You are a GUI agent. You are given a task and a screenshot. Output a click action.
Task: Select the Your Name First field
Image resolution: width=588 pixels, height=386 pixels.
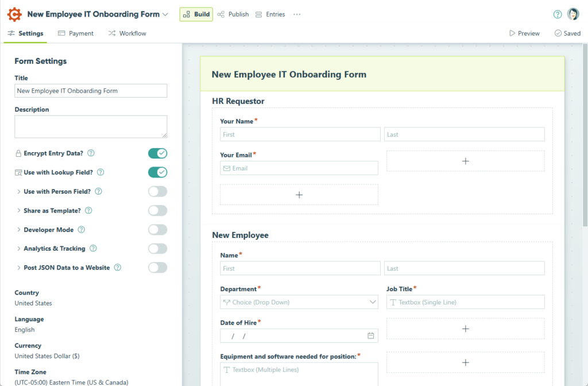pyautogui.click(x=300, y=134)
